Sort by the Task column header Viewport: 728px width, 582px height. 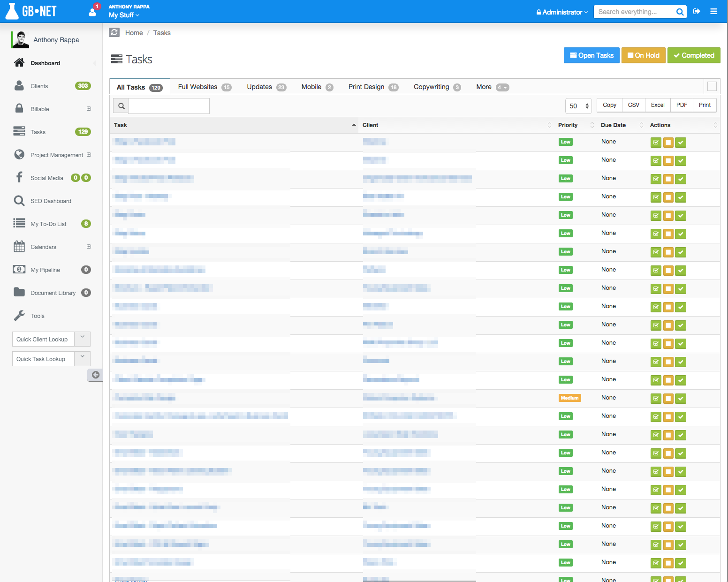point(234,125)
